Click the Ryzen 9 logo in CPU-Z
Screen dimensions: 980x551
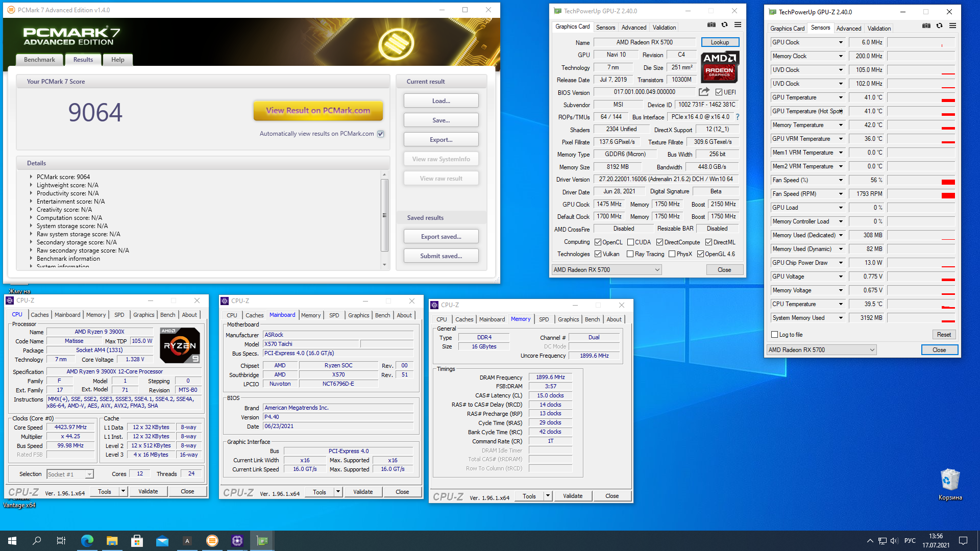pos(180,345)
